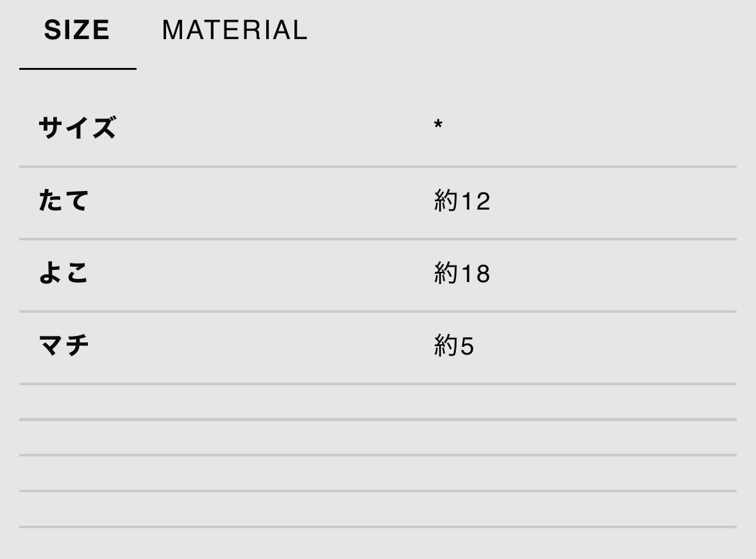Select the 約5 measurement value
The width and height of the screenshot is (756, 559).
pos(454,346)
